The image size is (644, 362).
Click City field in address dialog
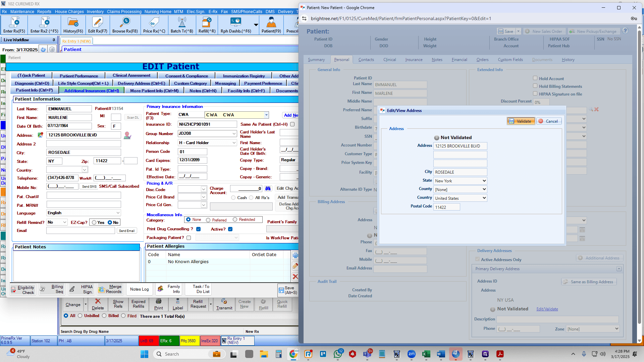(x=460, y=172)
